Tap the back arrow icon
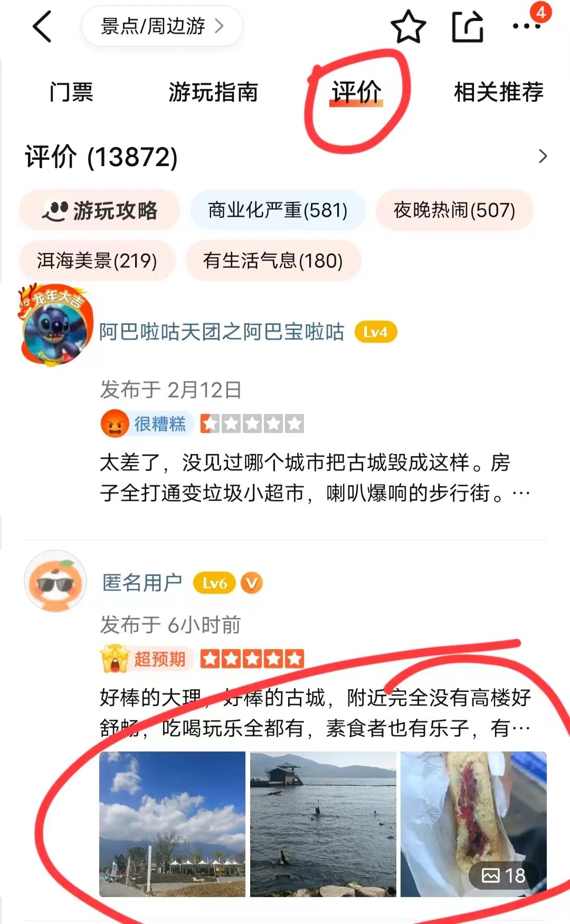This screenshot has width=570, height=924. 42,26
